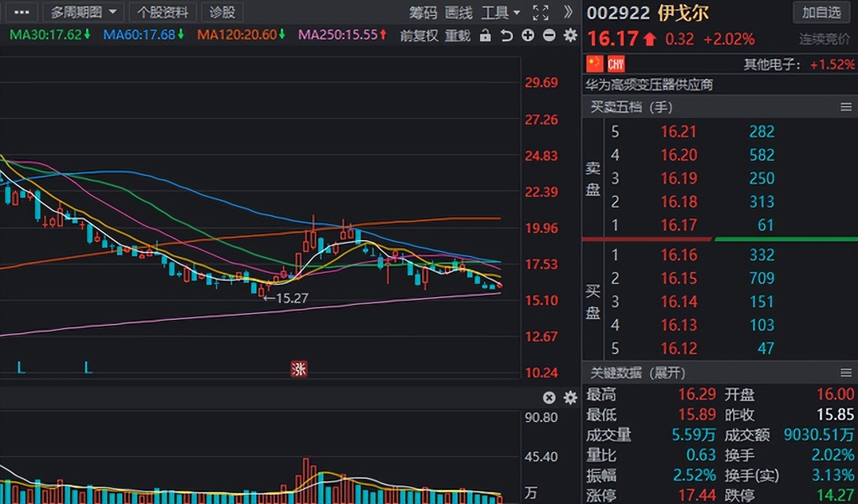Click the 涨 marker on chart
858x504 pixels.
[x=298, y=369]
